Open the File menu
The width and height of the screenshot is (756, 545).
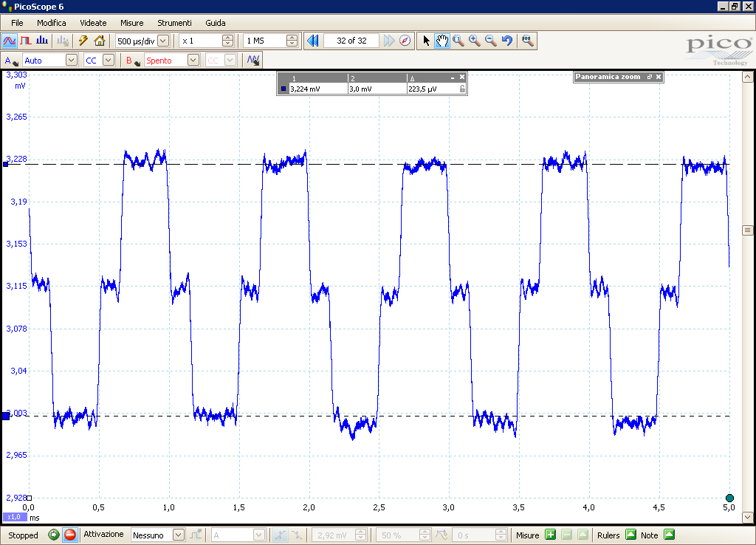pos(17,23)
